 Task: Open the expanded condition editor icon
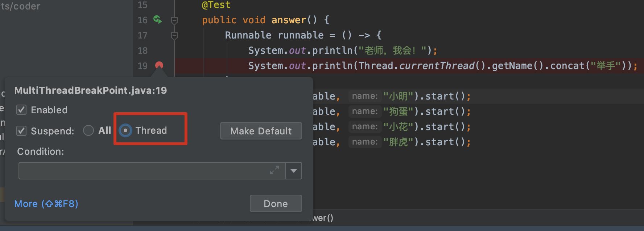point(274,170)
